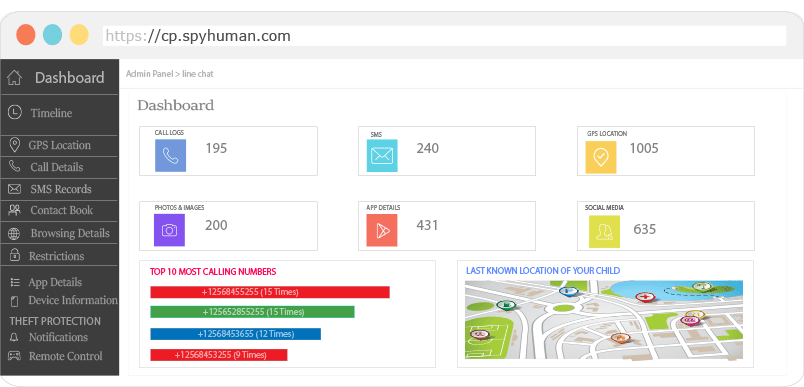Click the red App Details play icon
Image resolution: width=804 pixels, height=387 pixels.
click(382, 230)
